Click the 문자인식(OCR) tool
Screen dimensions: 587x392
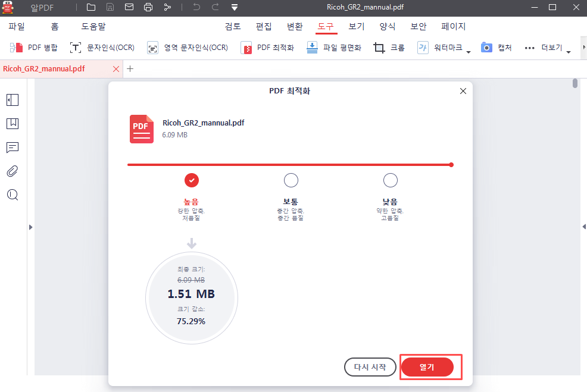coord(102,48)
